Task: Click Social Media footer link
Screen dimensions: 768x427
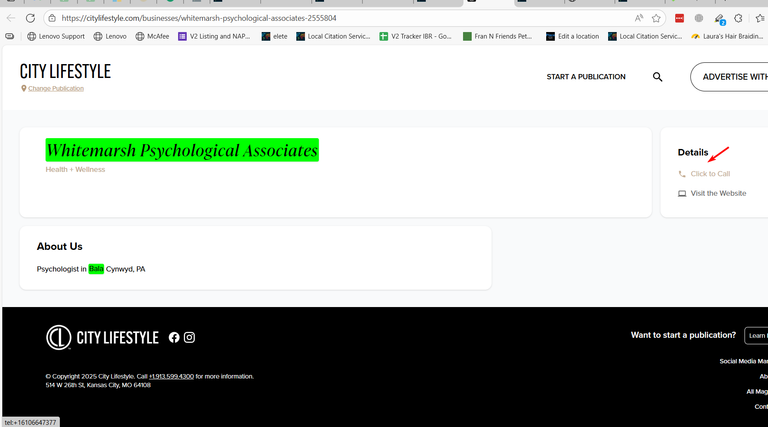Action: 744,361
